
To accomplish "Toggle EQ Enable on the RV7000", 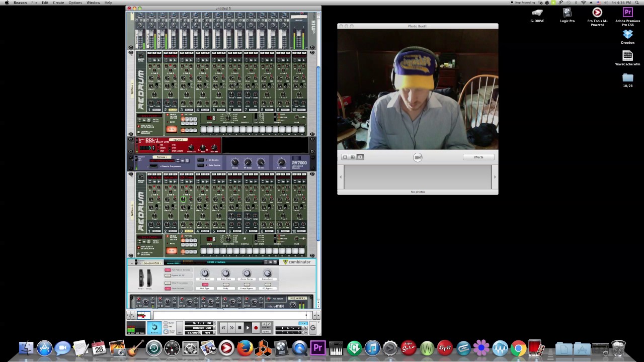I will pos(200,160).
